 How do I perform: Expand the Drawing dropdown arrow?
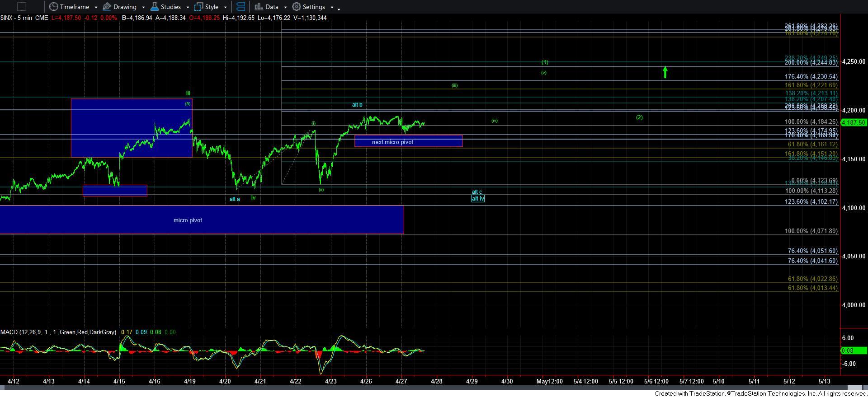[143, 7]
